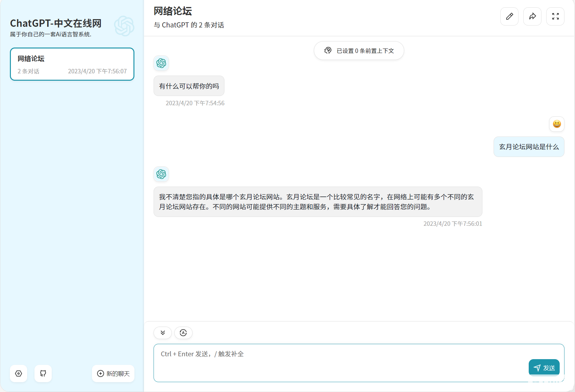Select the 网络论坛 conversation in sidebar

point(72,64)
